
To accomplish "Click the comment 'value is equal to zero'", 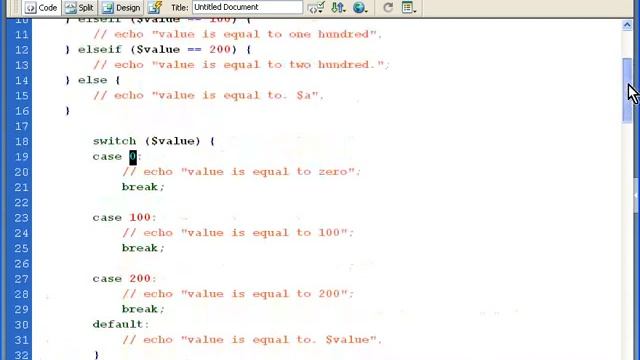I will 242,172.
